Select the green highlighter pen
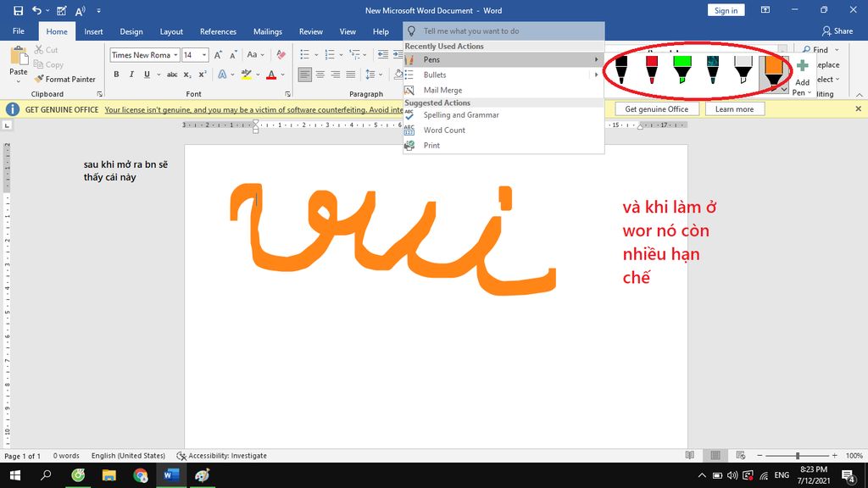This screenshot has width=868, height=488. click(x=682, y=69)
